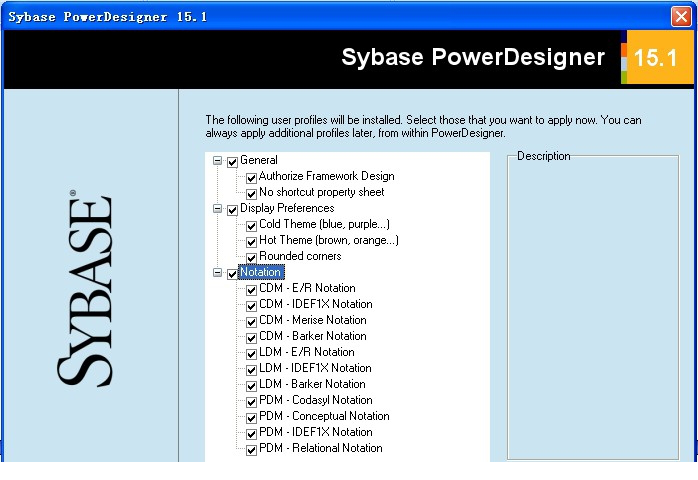This screenshot has width=698, height=480.
Task: Collapse the Display Preferences tree node
Action: pos(217,208)
